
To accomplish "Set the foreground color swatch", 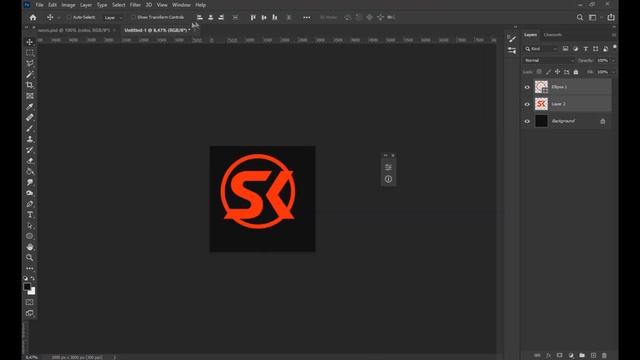I will click(x=27, y=286).
